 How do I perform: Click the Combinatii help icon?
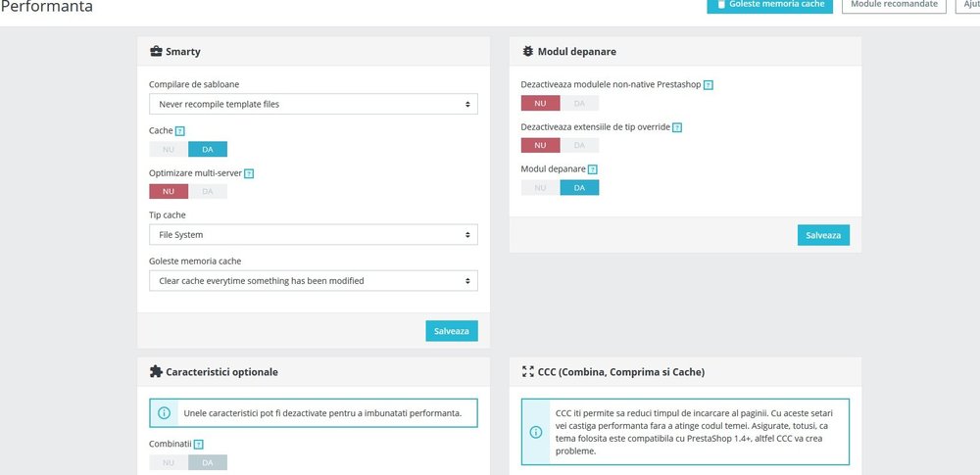point(198,444)
